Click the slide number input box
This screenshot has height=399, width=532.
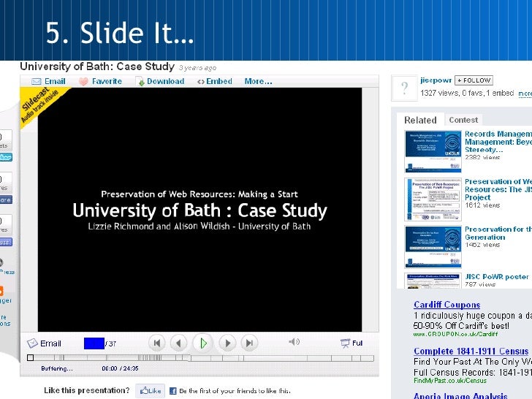tap(94, 343)
